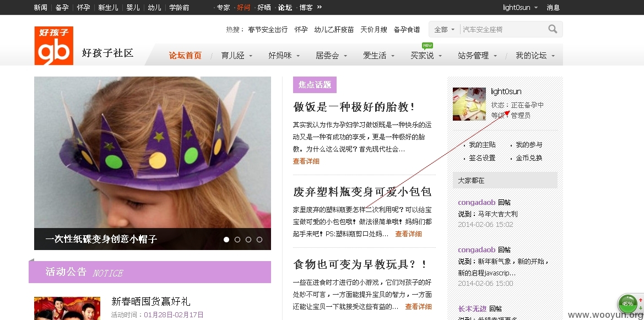Open 专家 in the top bar
This screenshot has width=644, height=320.
[224, 7]
